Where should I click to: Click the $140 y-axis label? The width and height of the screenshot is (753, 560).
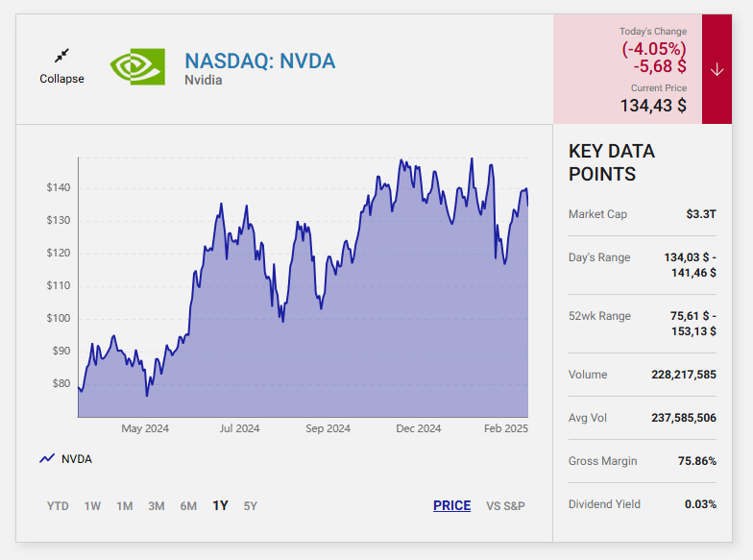58,188
